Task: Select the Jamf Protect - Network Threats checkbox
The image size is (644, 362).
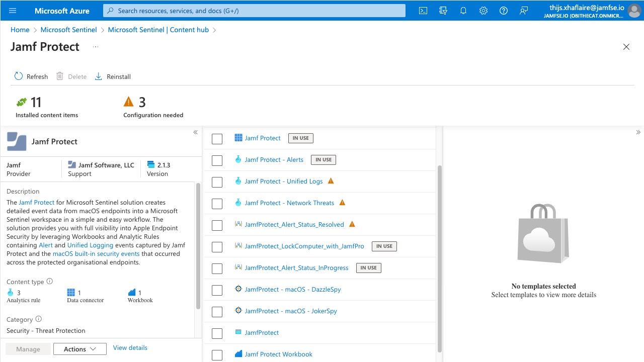Action: pyautogui.click(x=217, y=204)
